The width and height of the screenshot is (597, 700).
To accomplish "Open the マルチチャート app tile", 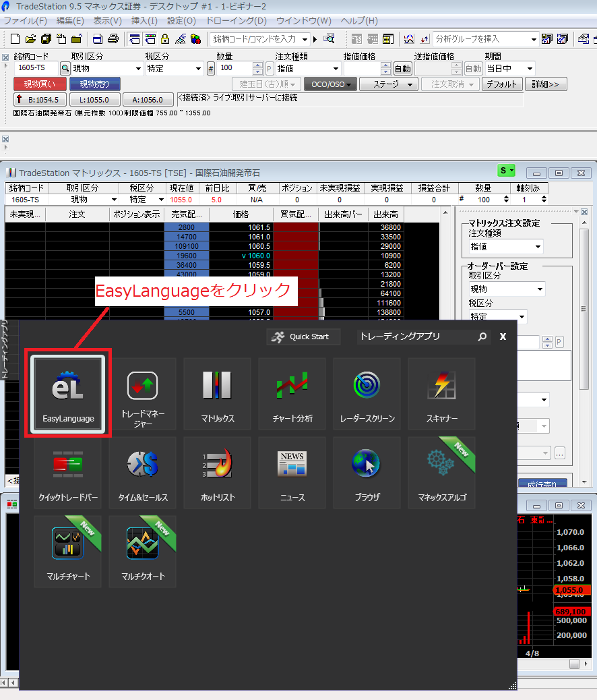I will (68, 552).
